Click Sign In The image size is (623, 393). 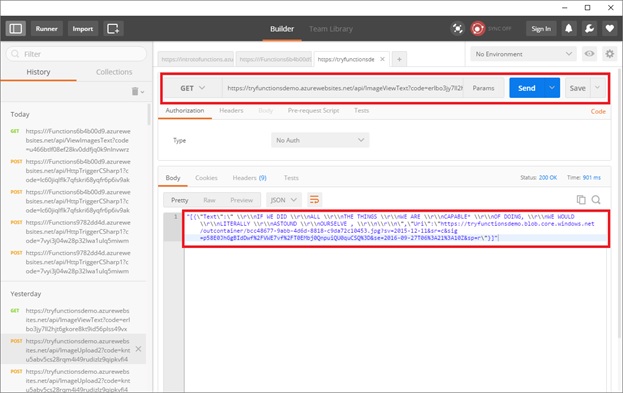pos(541,29)
